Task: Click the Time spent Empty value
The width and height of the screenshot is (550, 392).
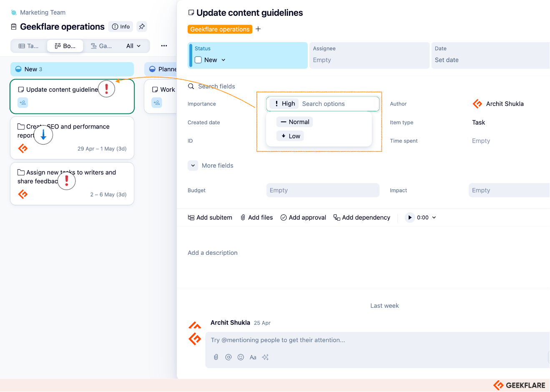Action: (481, 141)
